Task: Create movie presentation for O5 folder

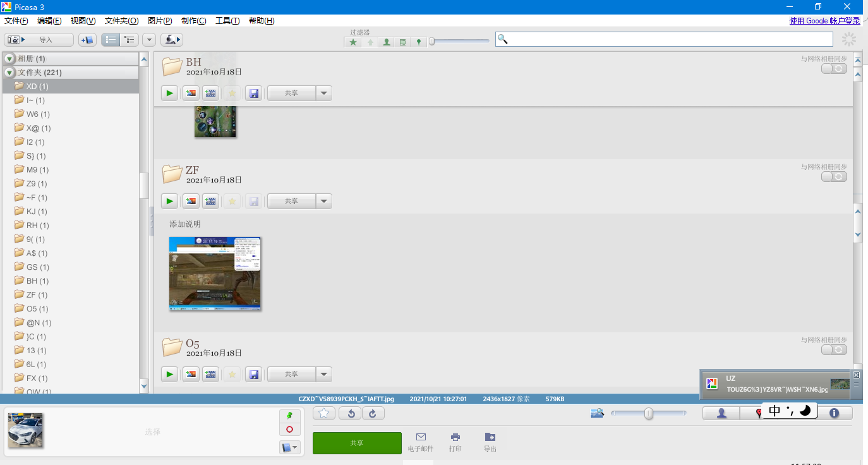Action: [210, 374]
